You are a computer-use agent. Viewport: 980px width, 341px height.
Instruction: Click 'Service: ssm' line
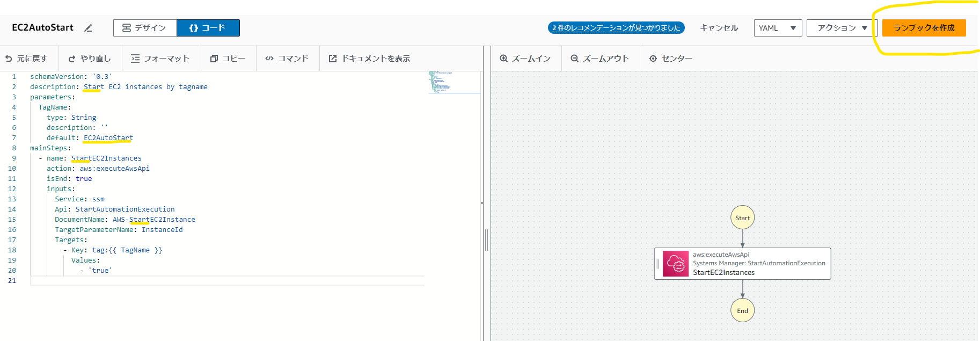click(x=79, y=199)
